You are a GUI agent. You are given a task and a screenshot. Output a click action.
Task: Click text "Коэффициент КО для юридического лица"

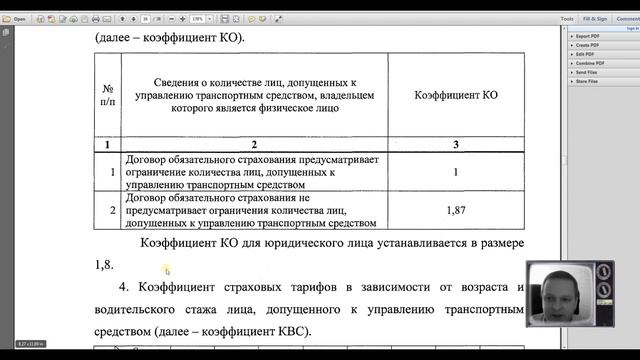click(257, 243)
